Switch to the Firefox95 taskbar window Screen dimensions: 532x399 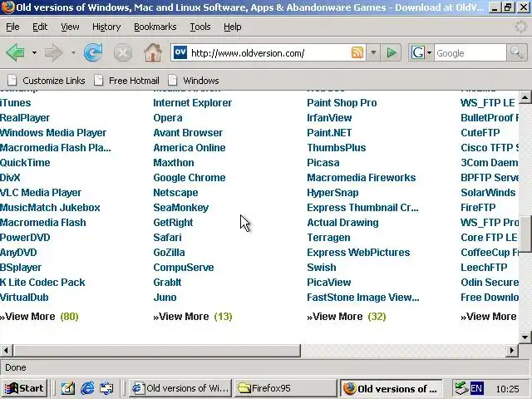285,388
